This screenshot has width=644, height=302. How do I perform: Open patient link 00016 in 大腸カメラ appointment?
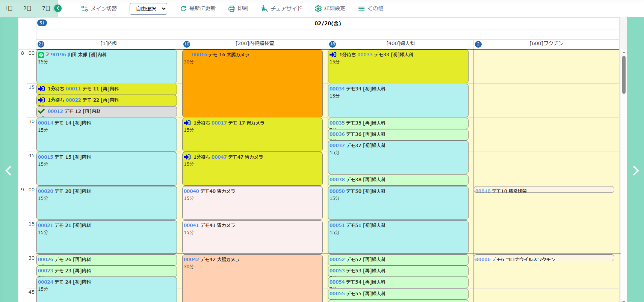[x=199, y=55]
